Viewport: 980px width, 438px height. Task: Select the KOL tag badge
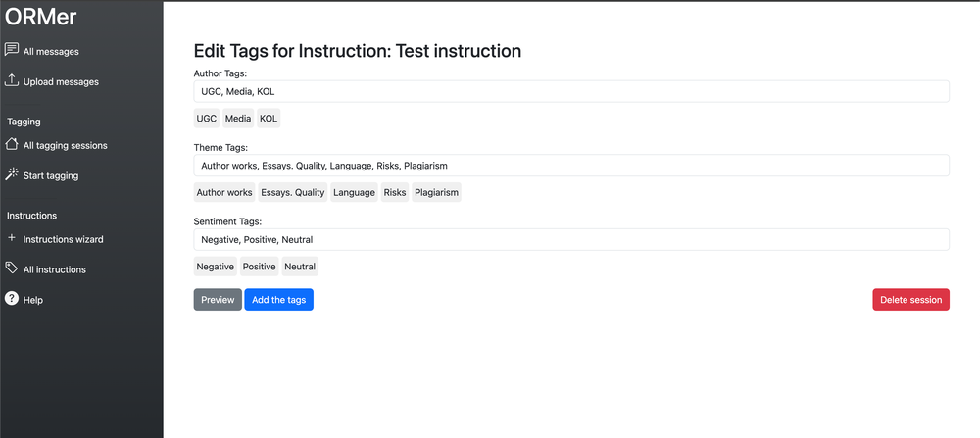click(x=268, y=119)
